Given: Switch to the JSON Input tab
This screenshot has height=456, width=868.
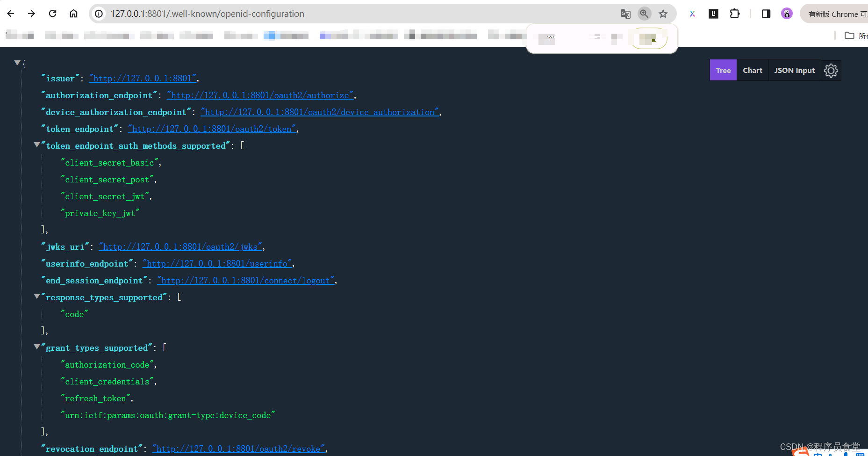Looking at the screenshot, I should coord(794,70).
